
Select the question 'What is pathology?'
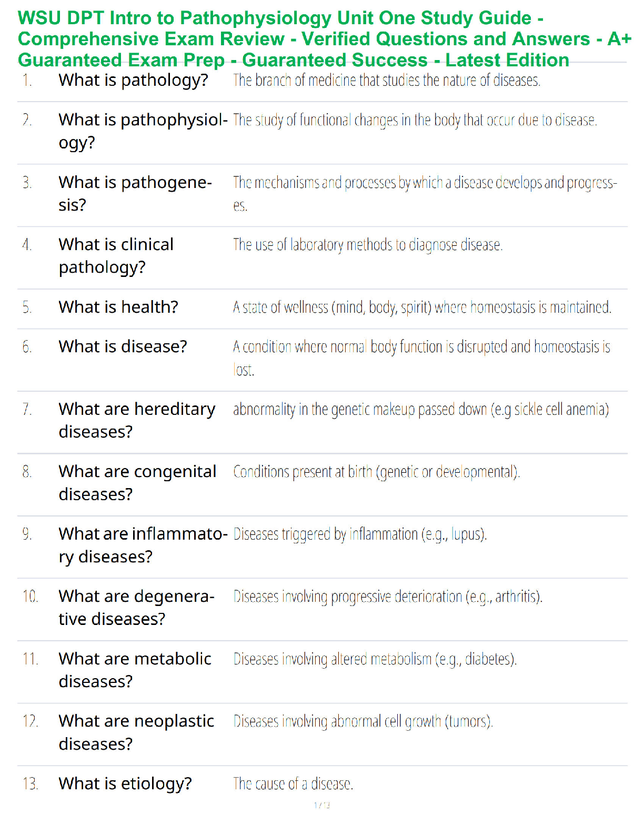(133, 81)
